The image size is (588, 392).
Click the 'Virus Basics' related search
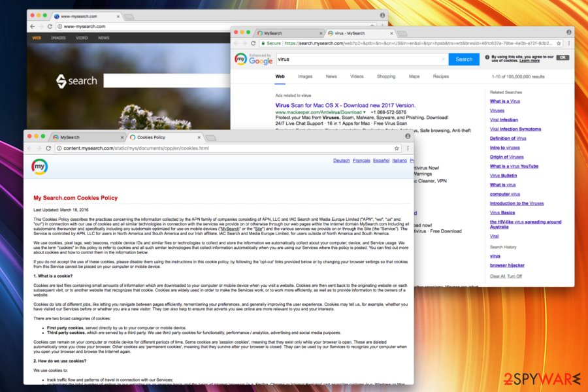(502, 213)
